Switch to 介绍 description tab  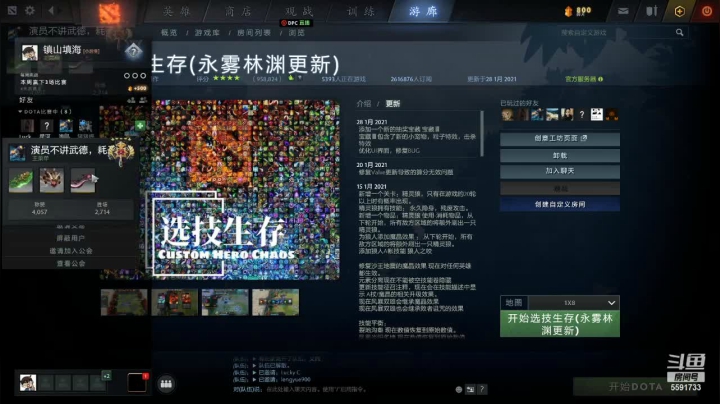[364, 104]
